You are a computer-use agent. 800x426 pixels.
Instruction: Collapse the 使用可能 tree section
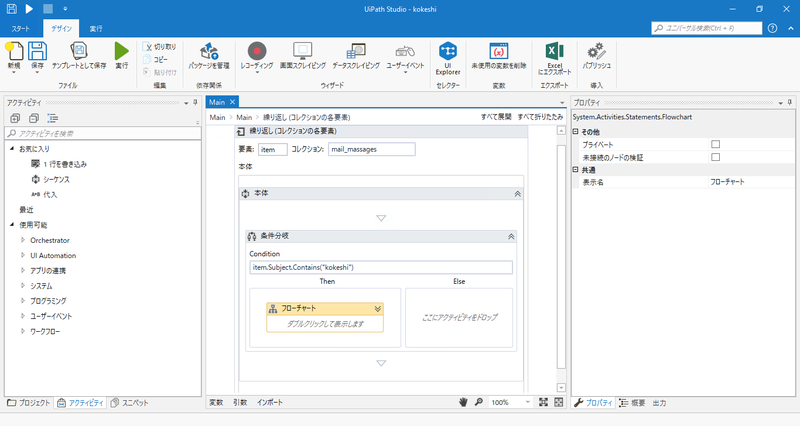point(12,224)
